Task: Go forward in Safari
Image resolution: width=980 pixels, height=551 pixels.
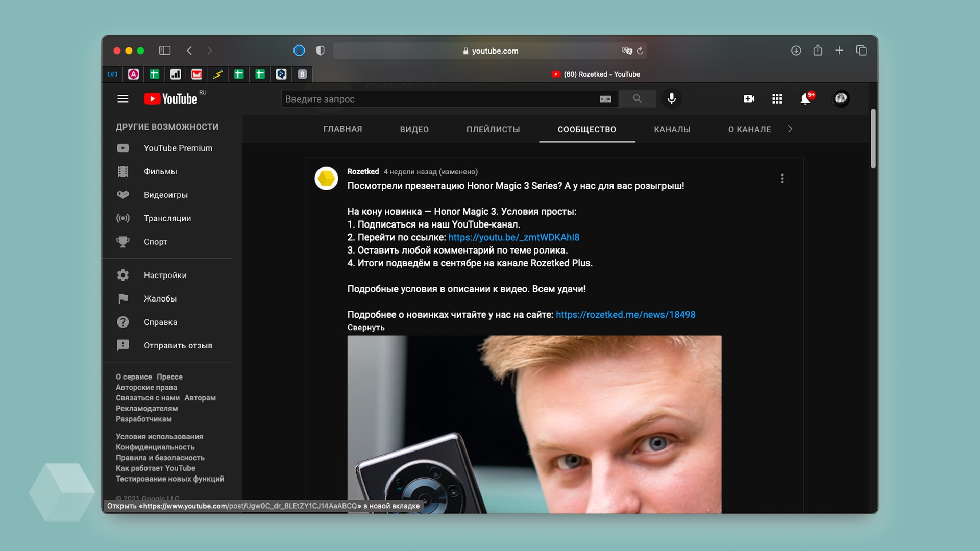Action: pyautogui.click(x=209, y=51)
